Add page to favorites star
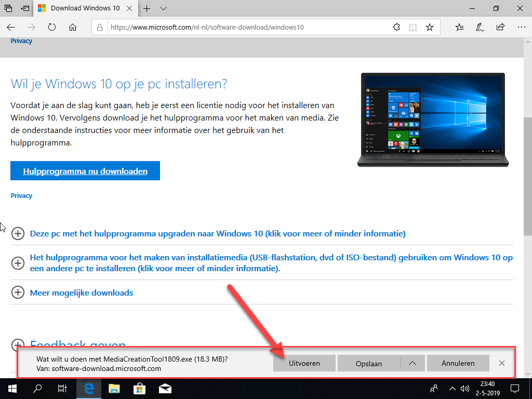532x399 pixels. [x=430, y=27]
